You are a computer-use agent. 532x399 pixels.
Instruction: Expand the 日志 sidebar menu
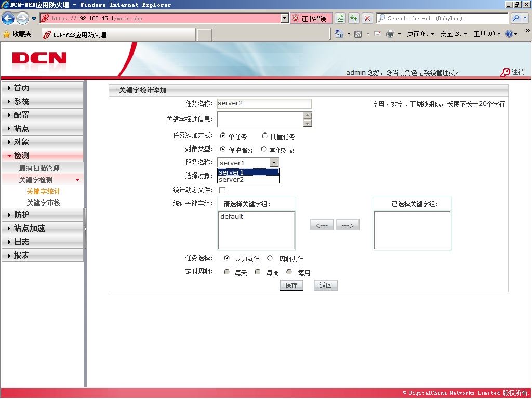[43, 242]
